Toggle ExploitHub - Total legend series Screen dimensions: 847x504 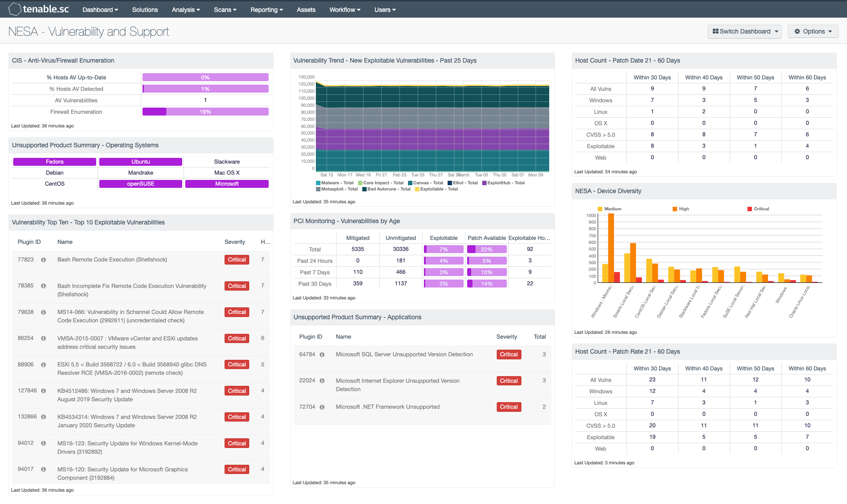tap(503, 183)
